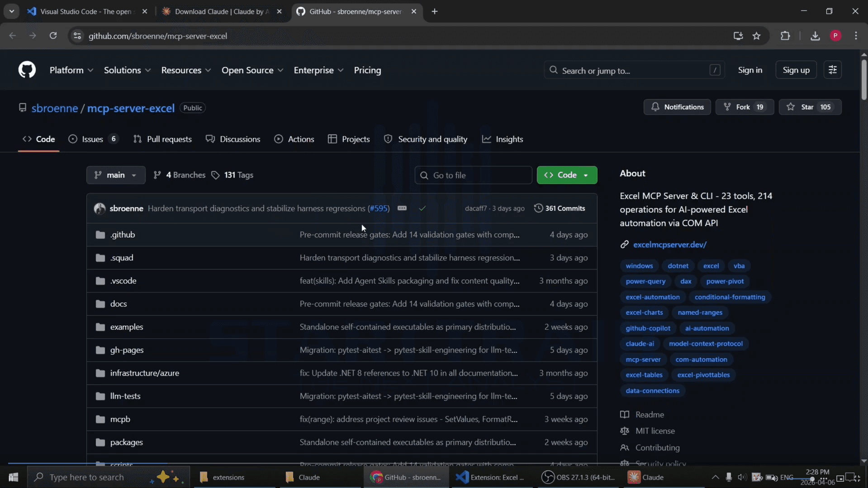Switch to the Visual Studio Code browser tab
Image resolution: width=868 pixels, height=488 pixels.
pyautogui.click(x=86, y=11)
